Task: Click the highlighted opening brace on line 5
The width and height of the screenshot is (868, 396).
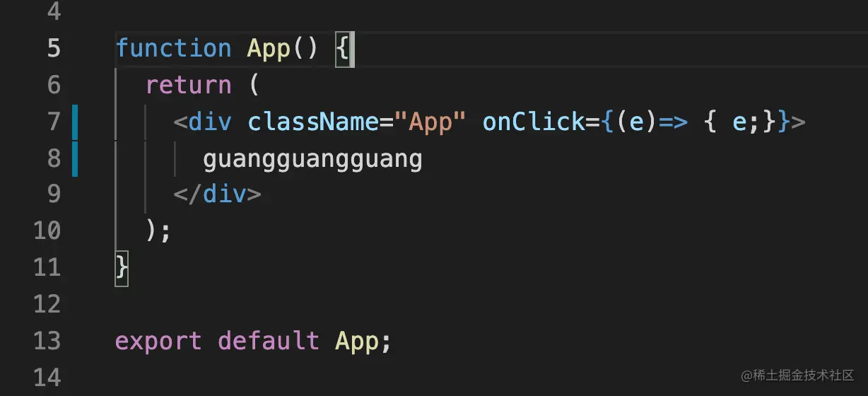Action: coord(342,49)
